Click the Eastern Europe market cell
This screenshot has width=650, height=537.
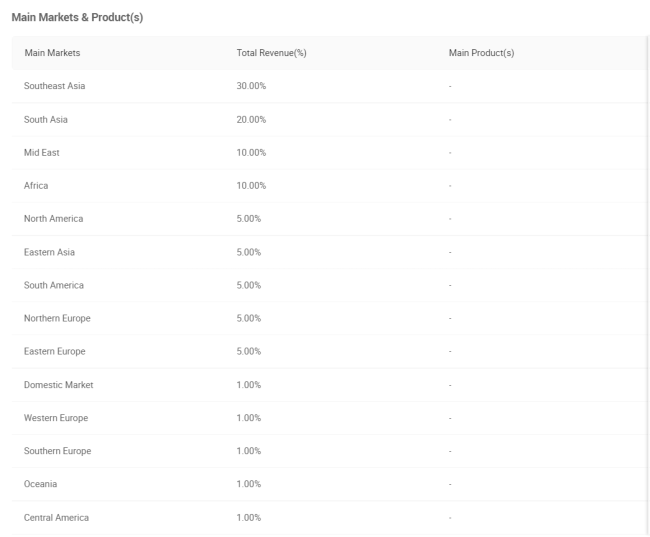pyautogui.click(x=55, y=352)
